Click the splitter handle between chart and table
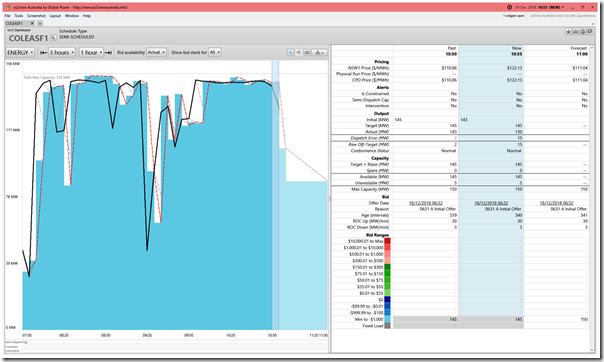604x362 pixels. pyautogui.click(x=329, y=198)
